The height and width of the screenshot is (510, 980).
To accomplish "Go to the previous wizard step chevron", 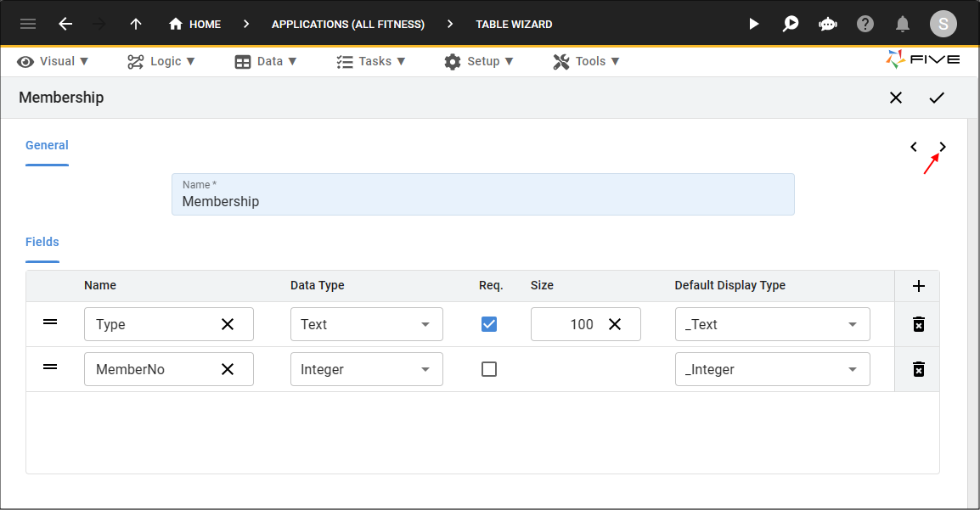I will coord(914,147).
